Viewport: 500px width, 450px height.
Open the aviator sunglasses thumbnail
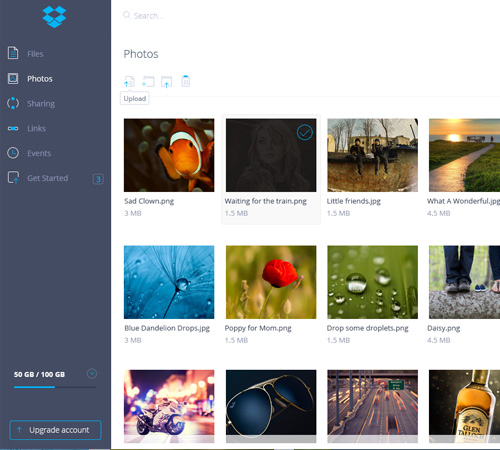271,406
